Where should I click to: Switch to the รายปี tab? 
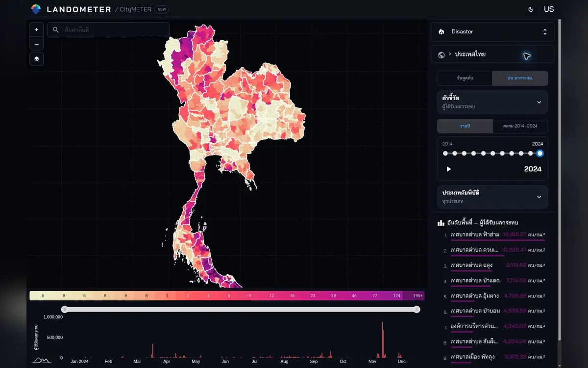click(x=465, y=126)
